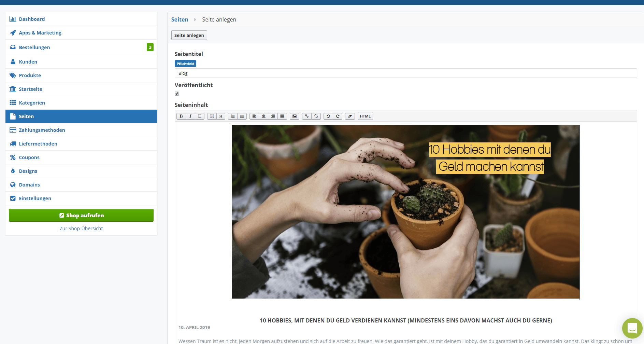
Task: Click the Produkte tags icon
Action: 13,75
